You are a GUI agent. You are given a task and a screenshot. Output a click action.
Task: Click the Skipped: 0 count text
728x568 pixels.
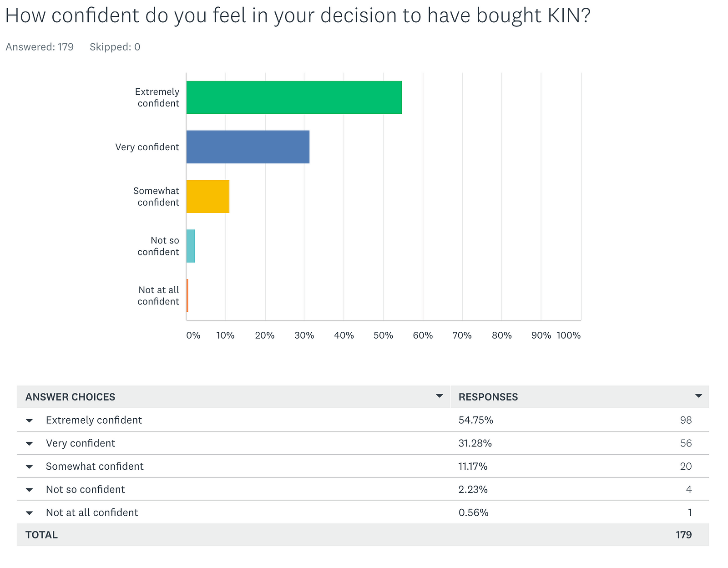(115, 47)
